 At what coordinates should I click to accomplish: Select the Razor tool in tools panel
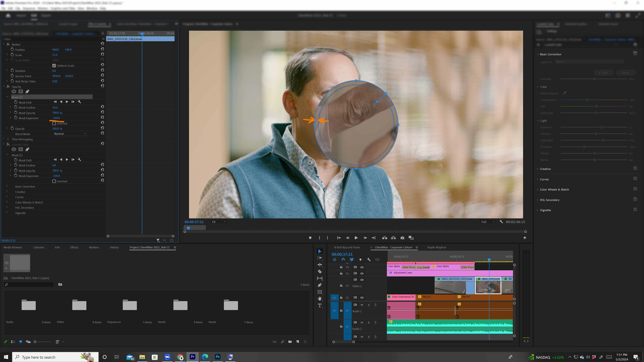pos(319,271)
